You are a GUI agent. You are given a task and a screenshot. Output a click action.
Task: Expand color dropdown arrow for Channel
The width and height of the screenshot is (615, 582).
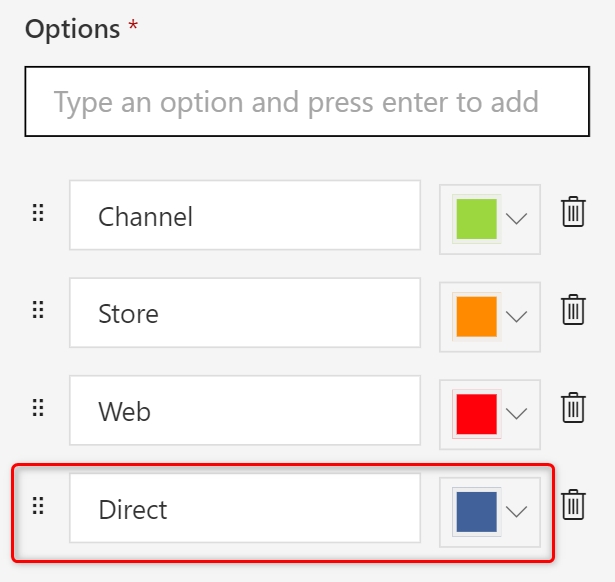[517, 219]
